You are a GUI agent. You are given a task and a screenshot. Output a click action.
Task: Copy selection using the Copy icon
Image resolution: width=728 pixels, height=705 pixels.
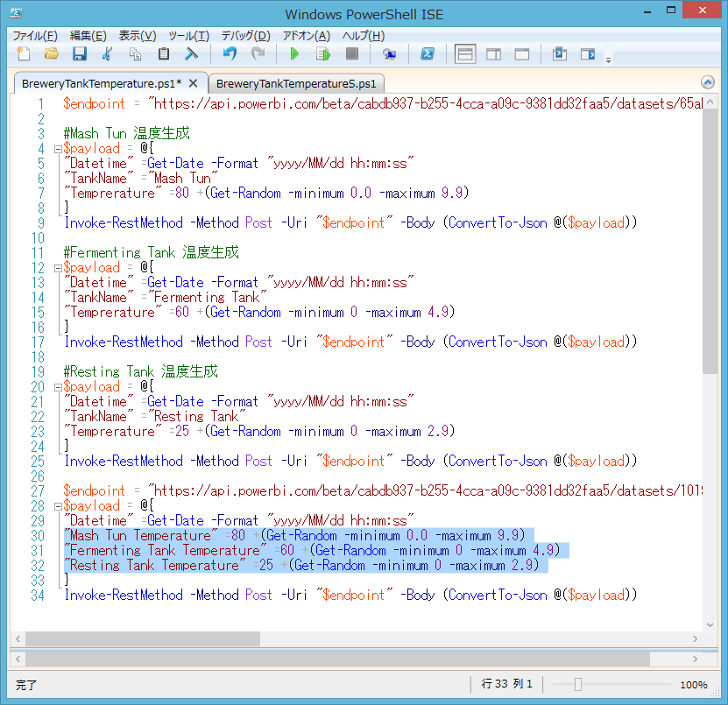135,53
